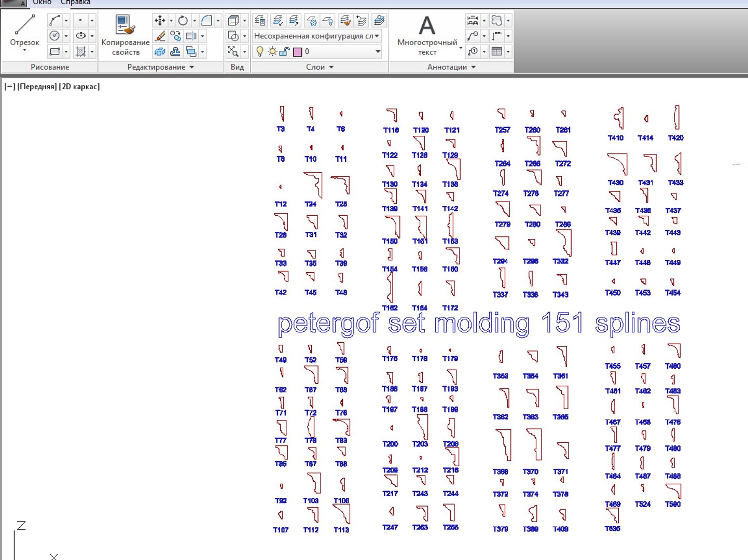Click the T580 profile label

[673, 504]
